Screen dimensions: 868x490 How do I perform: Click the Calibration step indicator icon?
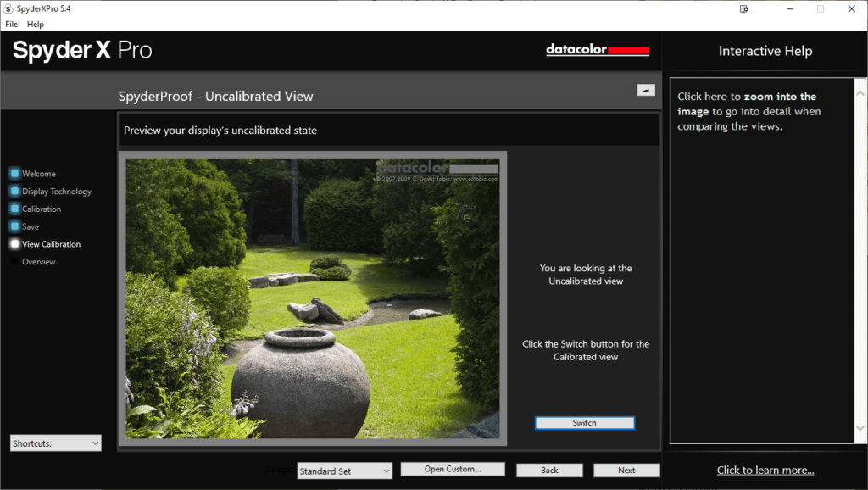coord(14,209)
